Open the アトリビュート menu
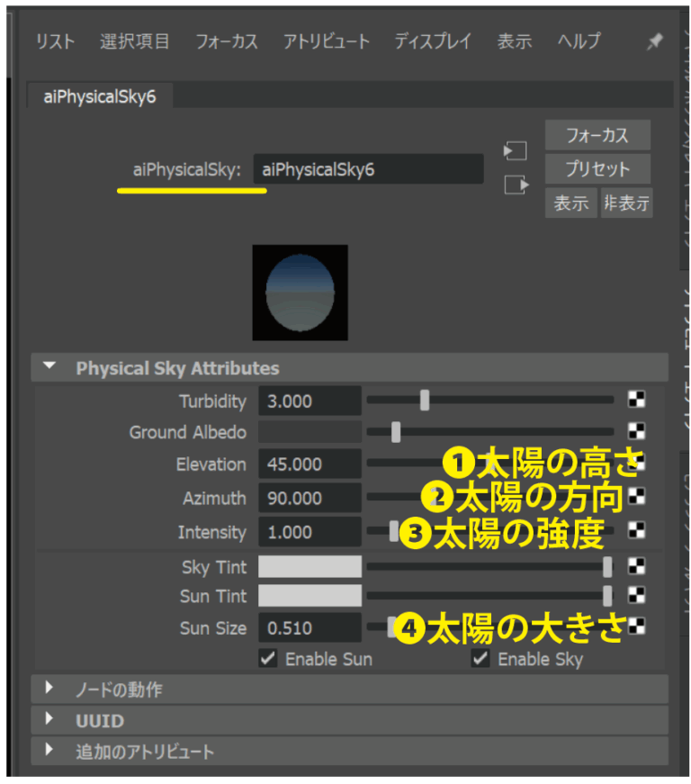Image resolution: width=691 pixels, height=784 pixels. (x=326, y=41)
